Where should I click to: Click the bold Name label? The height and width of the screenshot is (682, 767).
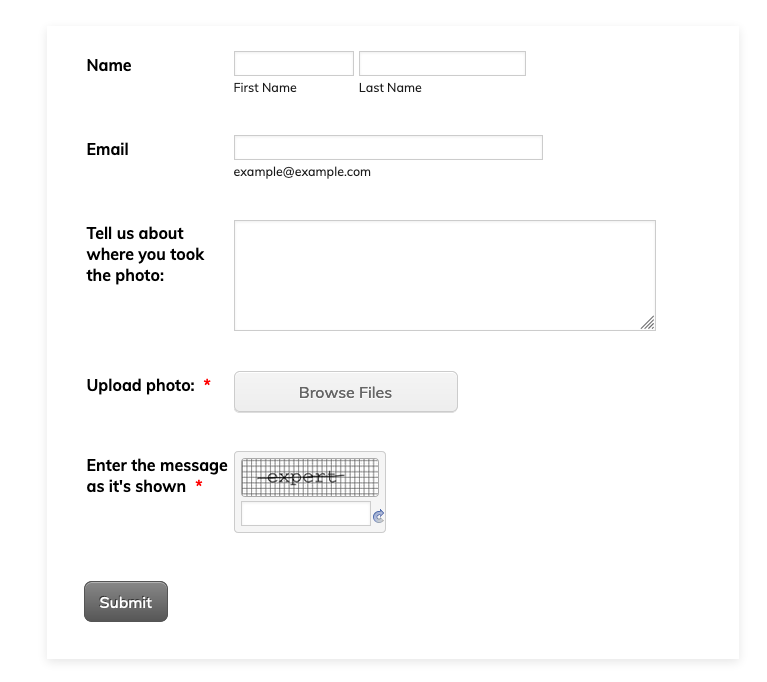tap(109, 65)
